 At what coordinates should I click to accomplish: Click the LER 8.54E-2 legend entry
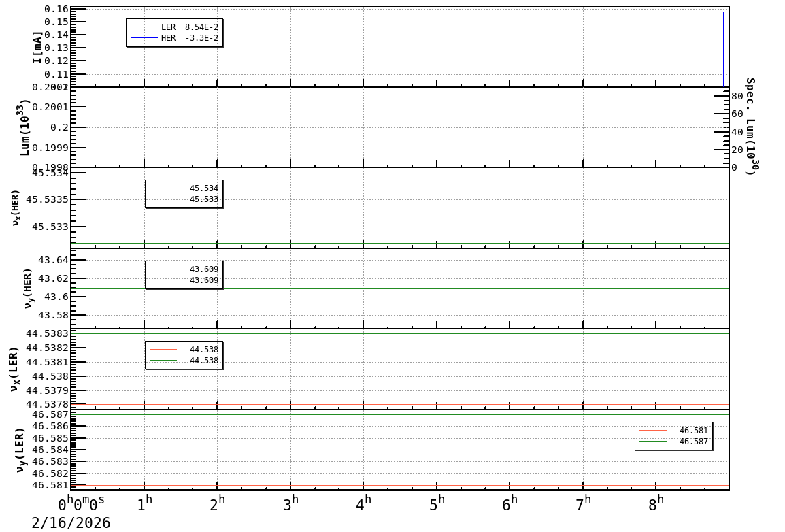175,27
